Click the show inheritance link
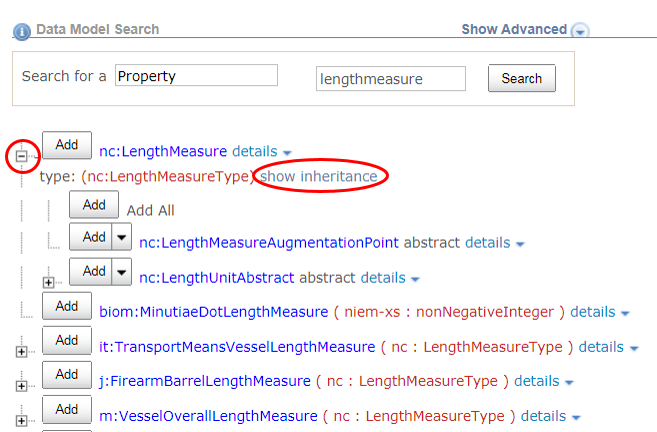Viewport: 657px width, 432px height. (x=319, y=177)
